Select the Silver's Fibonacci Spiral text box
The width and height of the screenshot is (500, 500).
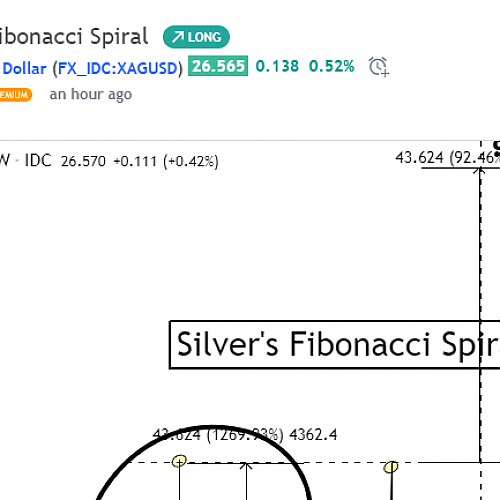pyautogui.click(x=334, y=345)
